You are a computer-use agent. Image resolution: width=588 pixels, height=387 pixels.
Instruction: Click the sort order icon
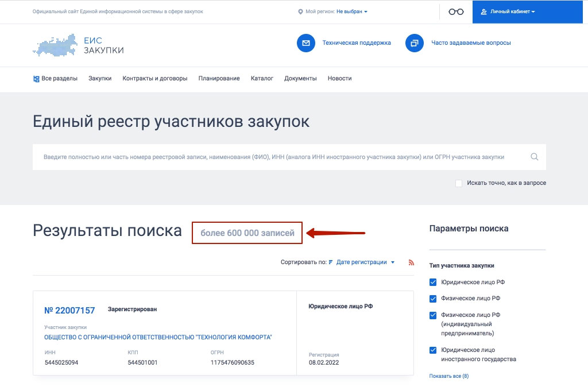[x=331, y=262]
